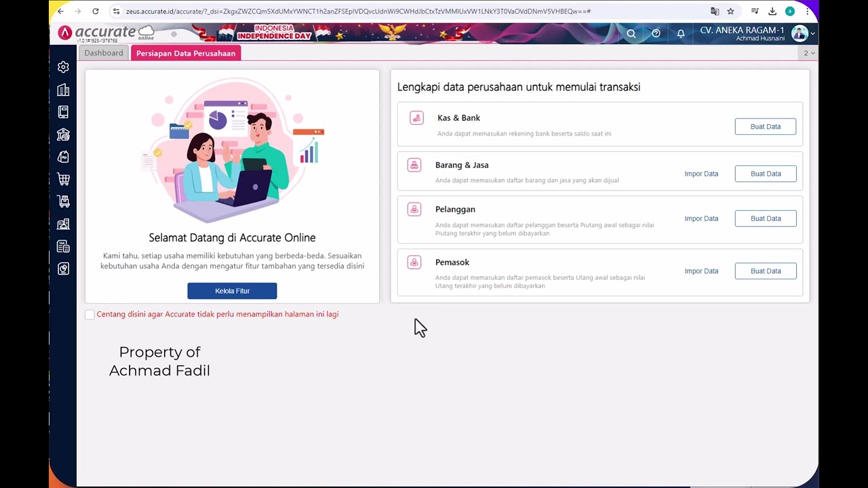Screen dimensions: 868x488
Task: Click Impor Data for Pemasok
Action: (x=701, y=271)
